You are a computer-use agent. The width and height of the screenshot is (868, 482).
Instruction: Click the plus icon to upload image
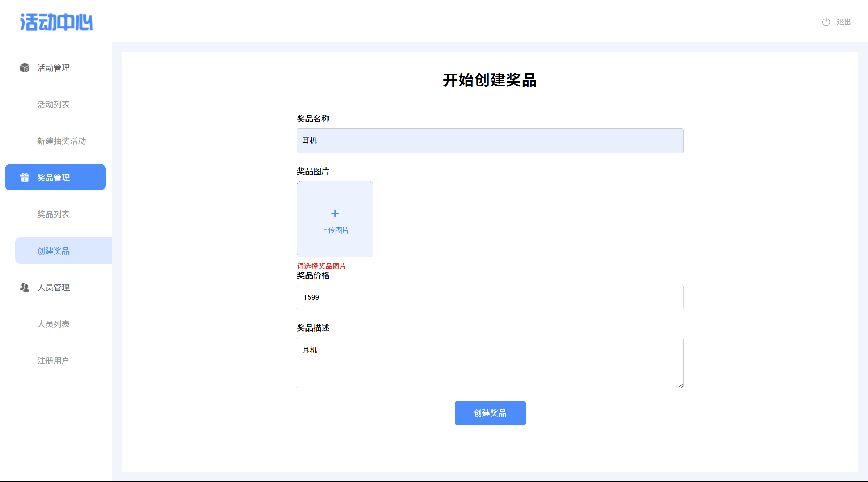[335, 214]
